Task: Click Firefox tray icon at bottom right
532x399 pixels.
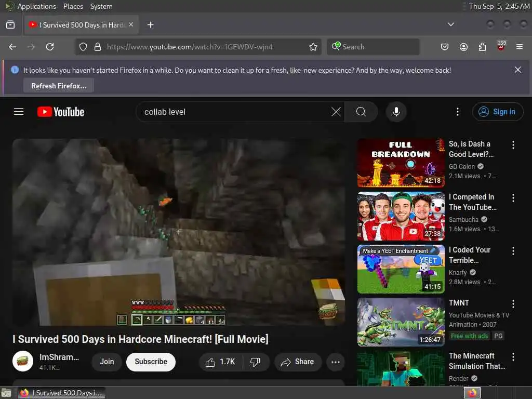Action: pos(472,393)
